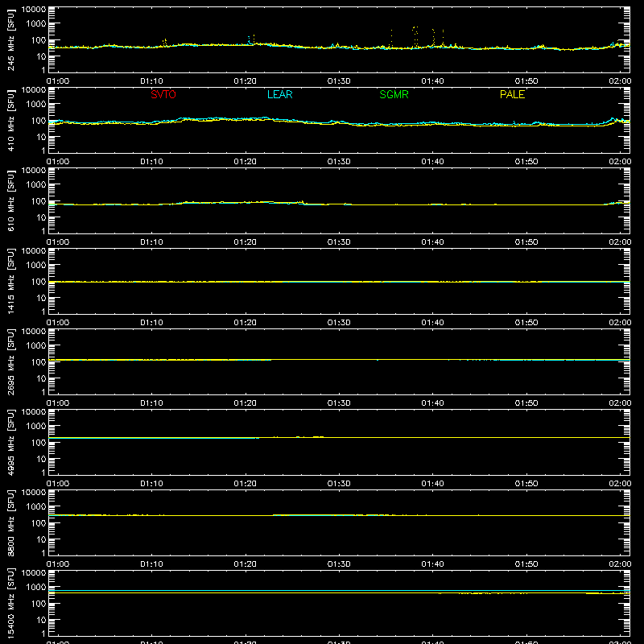Click 01:10 tick label under 1415 MHz panel

[151, 323]
